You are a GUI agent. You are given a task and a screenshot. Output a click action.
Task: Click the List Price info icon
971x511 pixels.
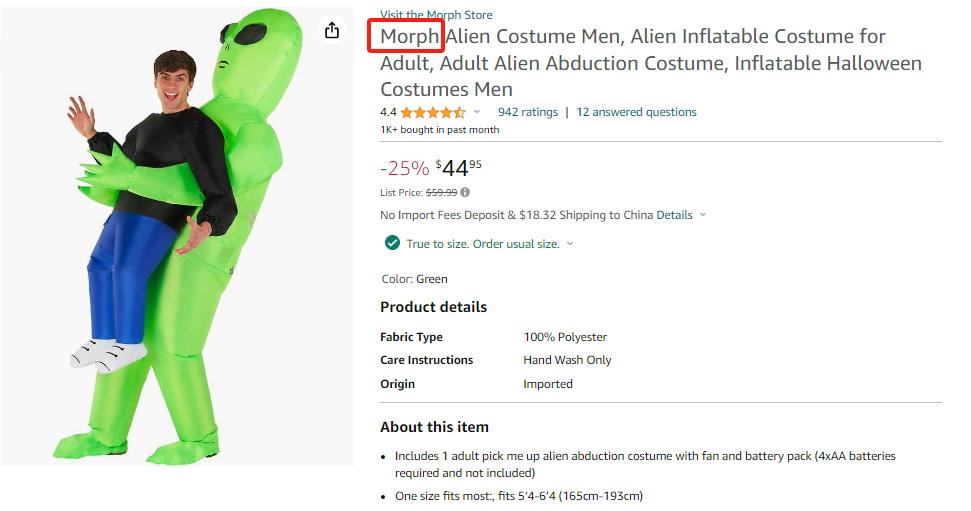[x=465, y=192]
